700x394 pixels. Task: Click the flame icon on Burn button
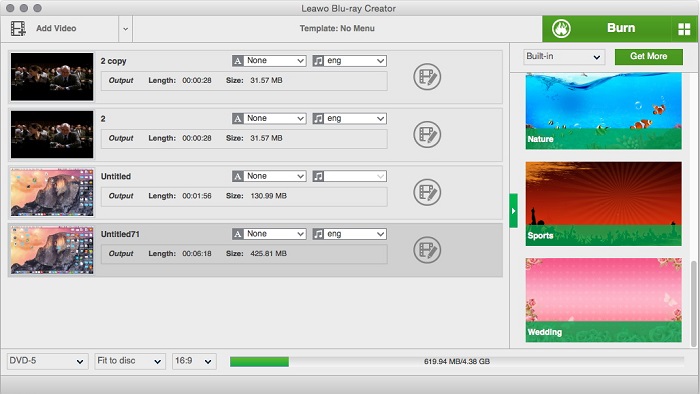point(561,29)
